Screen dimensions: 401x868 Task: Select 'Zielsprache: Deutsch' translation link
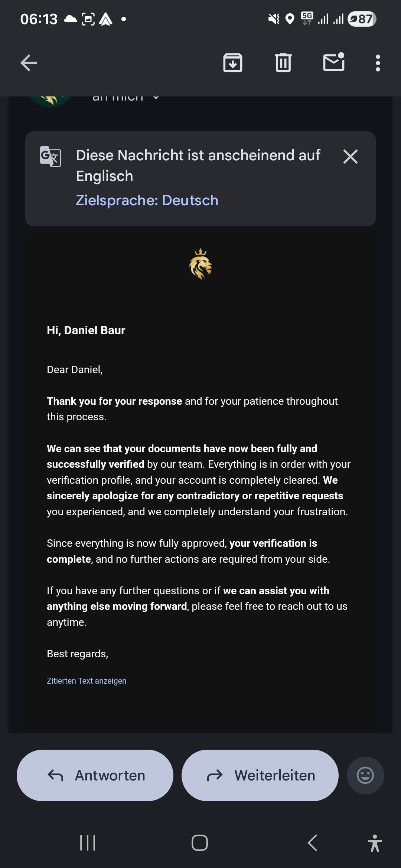(147, 200)
